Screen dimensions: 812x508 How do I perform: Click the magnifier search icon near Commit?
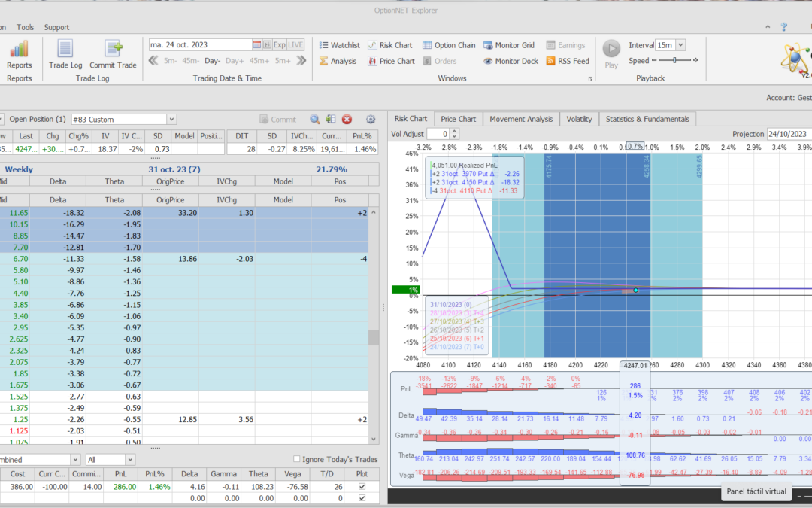tap(315, 119)
